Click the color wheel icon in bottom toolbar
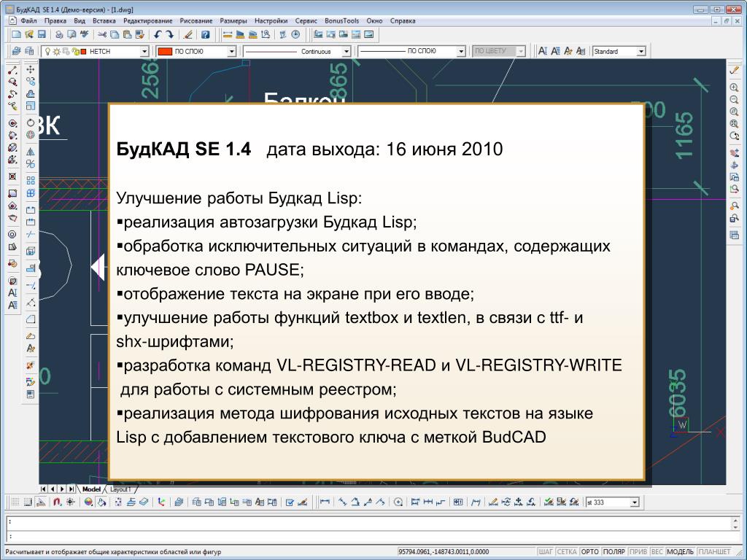Image resolution: width=747 pixels, height=560 pixels. point(88,502)
